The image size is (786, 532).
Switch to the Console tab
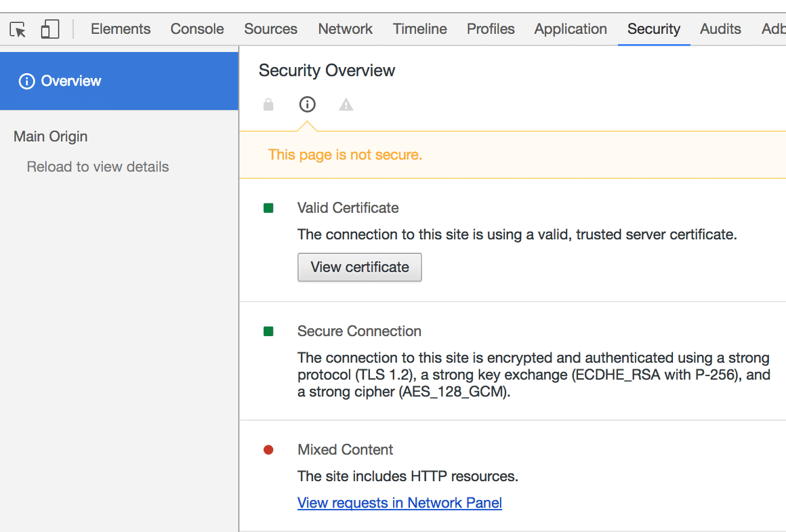click(197, 29)
